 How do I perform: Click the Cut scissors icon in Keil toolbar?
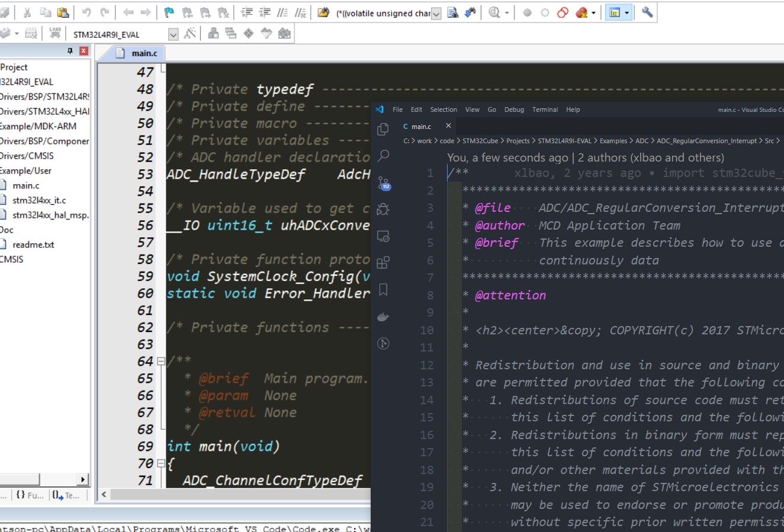click(27, 12)
